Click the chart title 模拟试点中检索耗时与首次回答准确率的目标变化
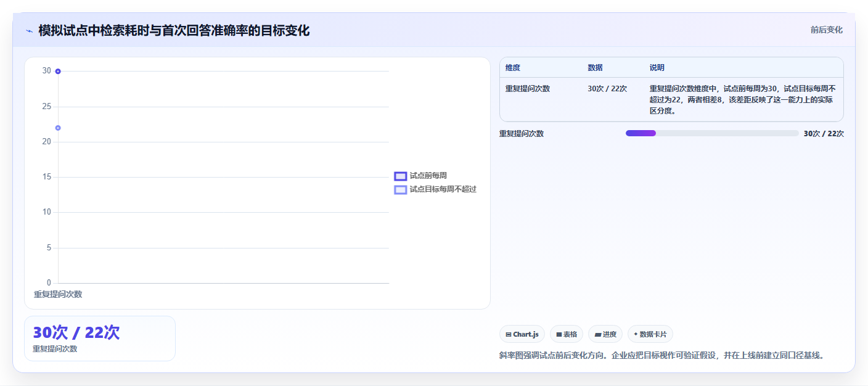This screenshot has height=386, width=868. pos(174,30)
